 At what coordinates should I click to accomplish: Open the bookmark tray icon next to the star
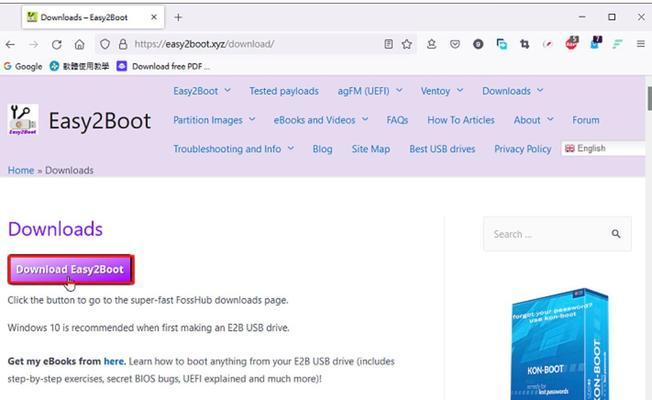click(432, 44)
